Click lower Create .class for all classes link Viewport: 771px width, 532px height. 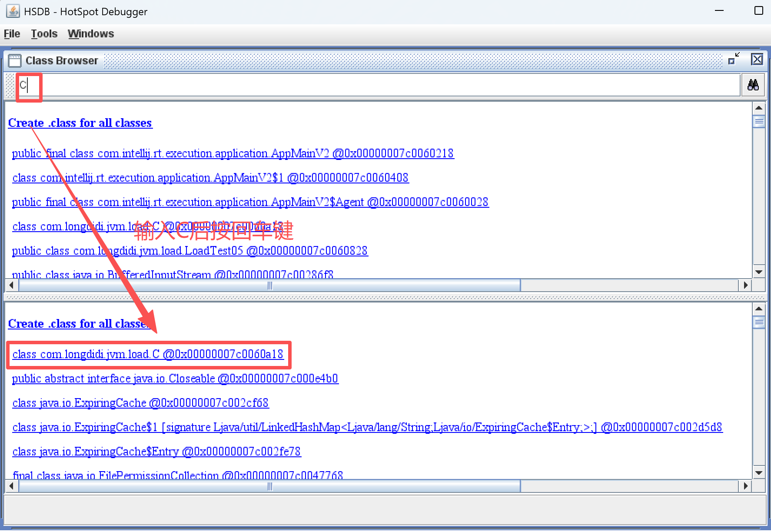tap(80, 324)
